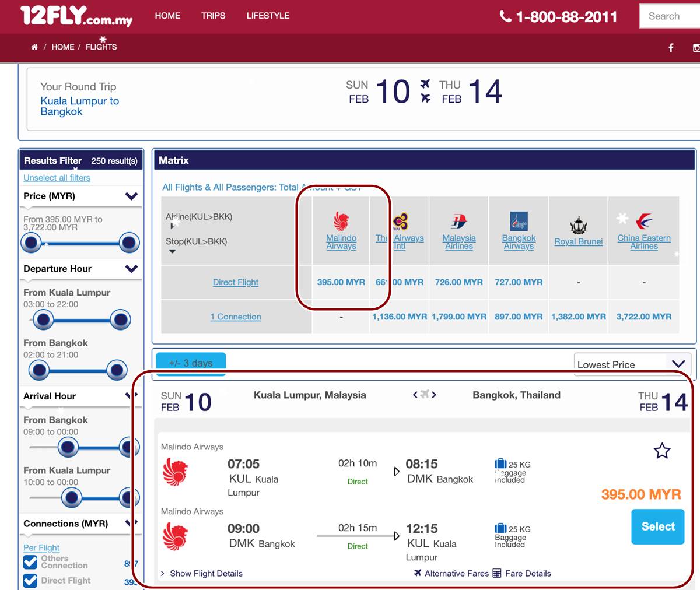Mark the flight as favorite with star
The width and height of the screenshot is (700, 590).
[662, 450]
